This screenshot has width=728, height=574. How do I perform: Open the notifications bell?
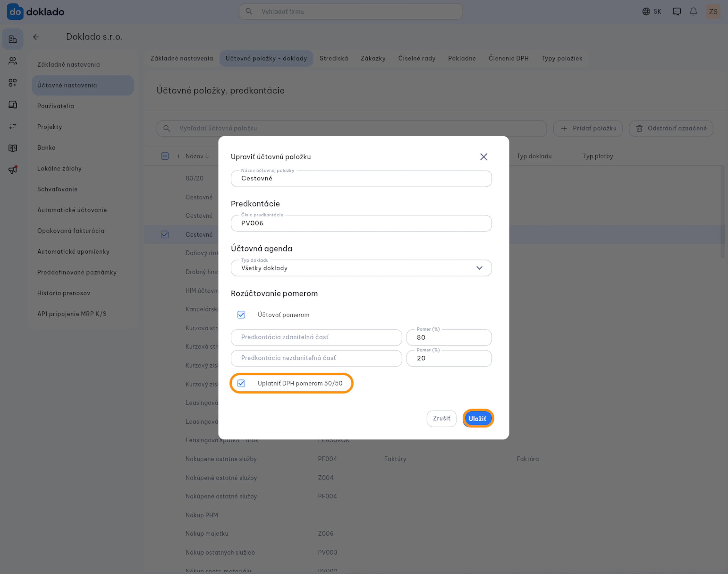click(x=693, y=12)
